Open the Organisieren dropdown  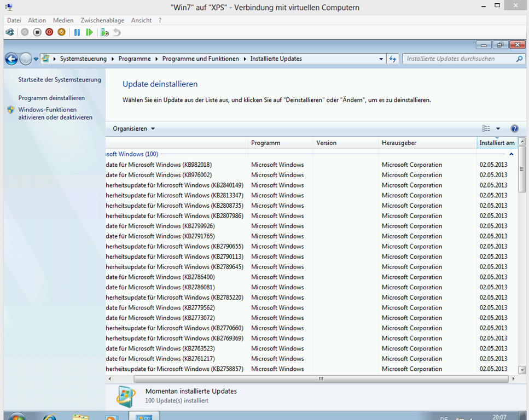click(x=133, y=129)
